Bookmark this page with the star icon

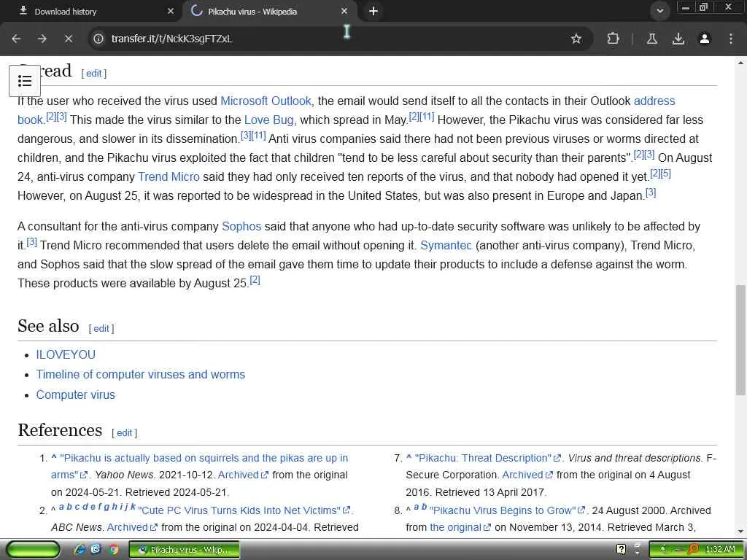(576, 39)
